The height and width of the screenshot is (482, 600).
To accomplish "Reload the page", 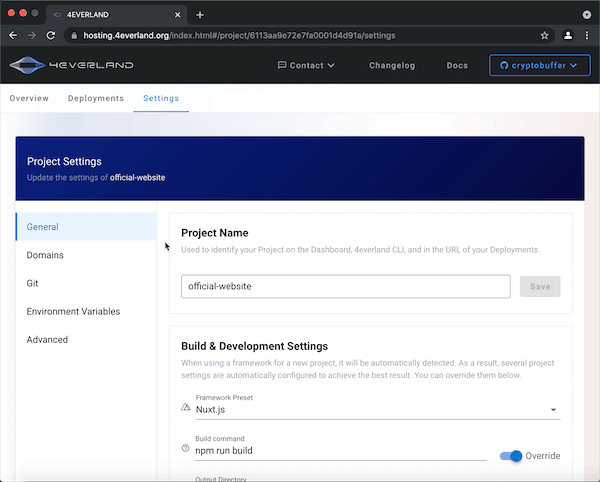I will [51, 36].
